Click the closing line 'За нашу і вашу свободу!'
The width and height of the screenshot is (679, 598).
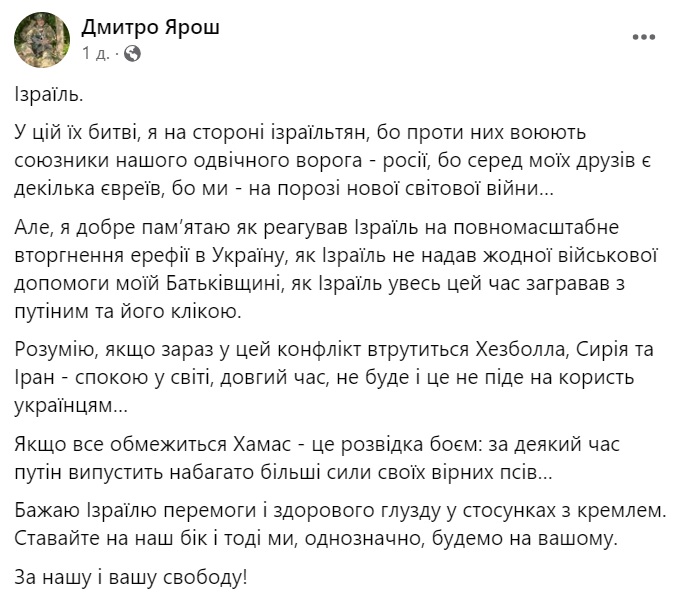[131, 577]
